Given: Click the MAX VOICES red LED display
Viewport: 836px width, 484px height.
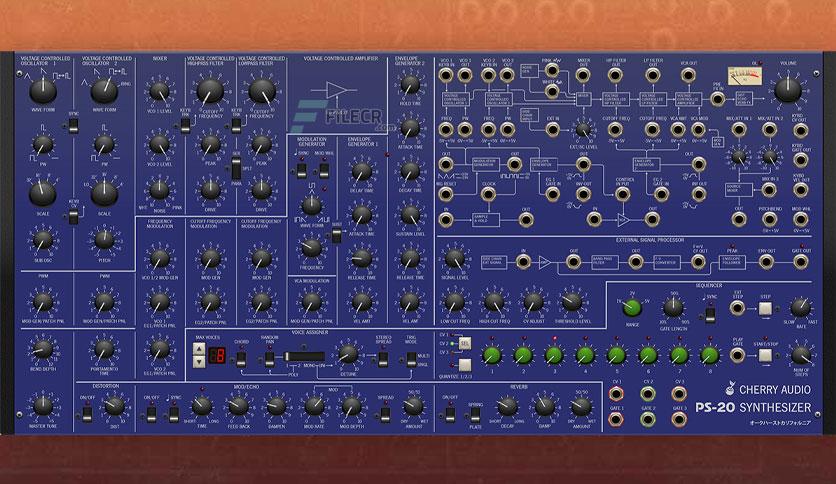Looking at the screenshot, I should click(216, 356).
